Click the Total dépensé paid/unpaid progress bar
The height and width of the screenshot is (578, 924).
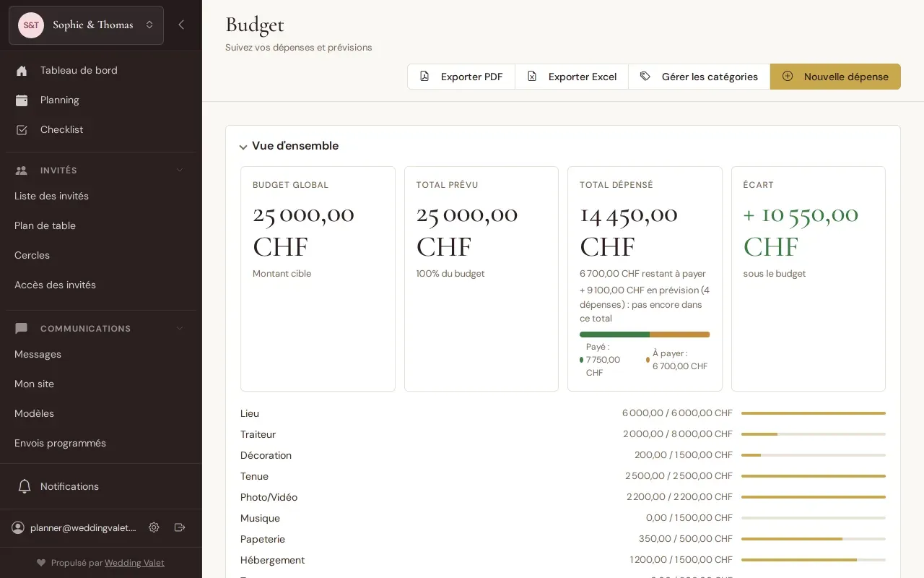click(x=645, y=335)
